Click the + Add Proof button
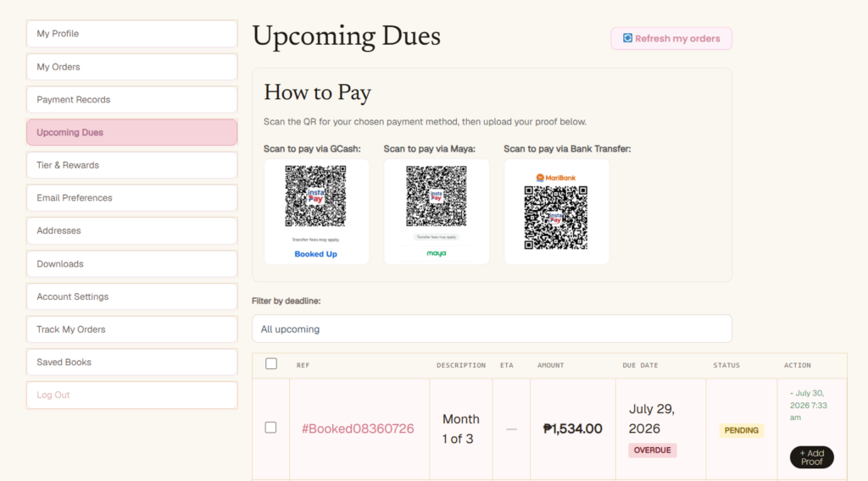 tap(811, 457)
